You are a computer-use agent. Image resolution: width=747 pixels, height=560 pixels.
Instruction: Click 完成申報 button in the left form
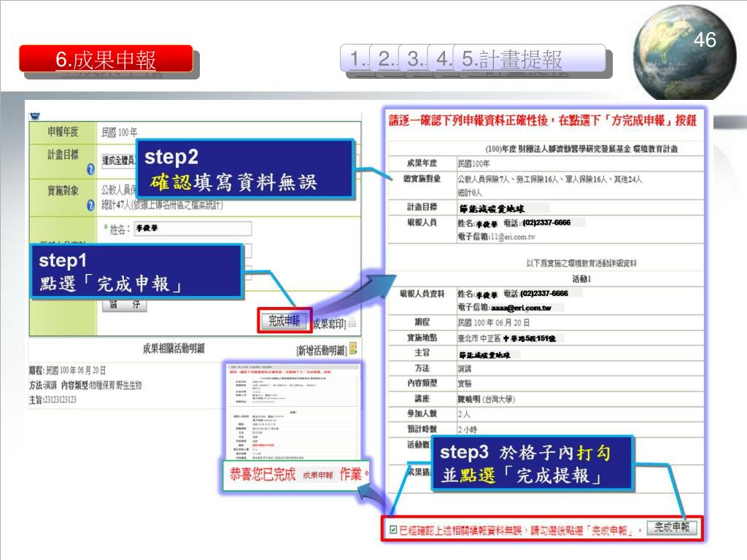pyautogui.click(x=285, y=321)
